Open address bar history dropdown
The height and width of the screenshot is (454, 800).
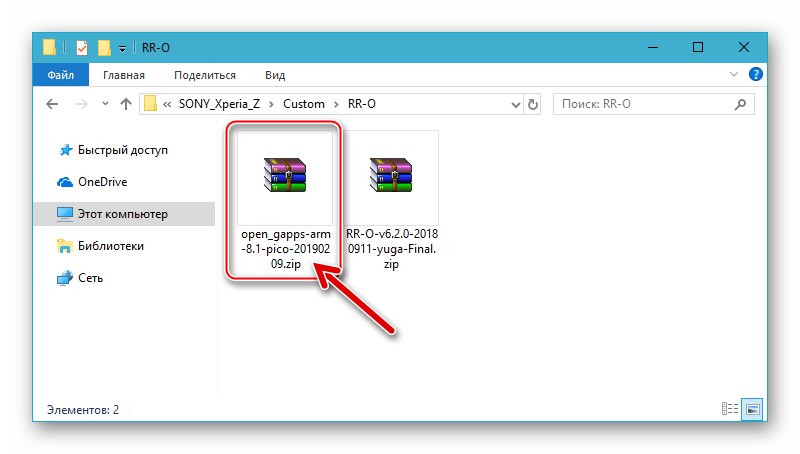point(515,105)
